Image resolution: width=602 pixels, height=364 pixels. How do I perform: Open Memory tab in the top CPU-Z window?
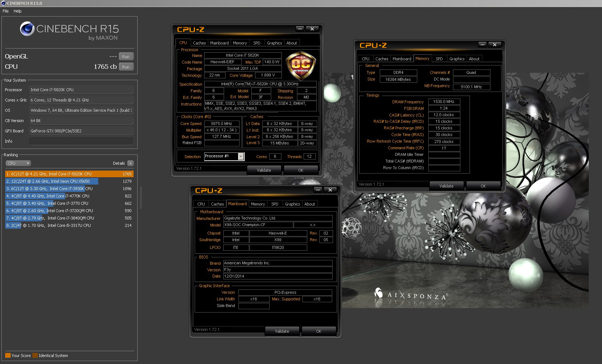click(240, 43)
